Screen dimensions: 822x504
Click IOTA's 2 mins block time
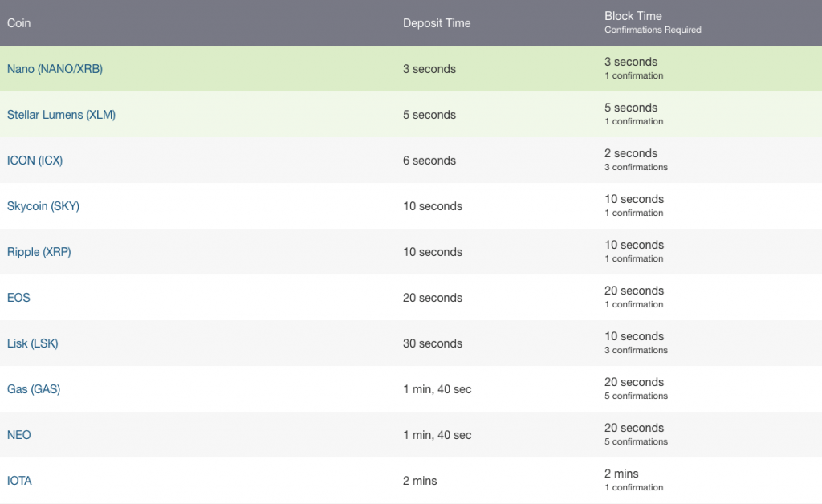coord(621,473)
